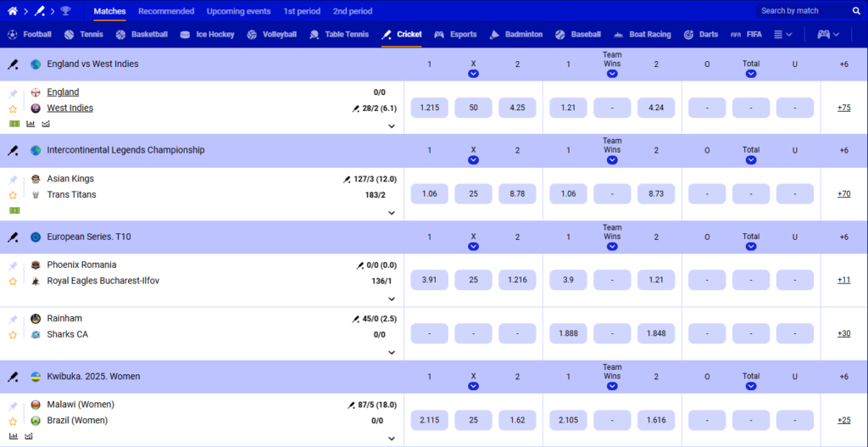Open pitch view icon under Trans Titans

(x=14, y=210)
